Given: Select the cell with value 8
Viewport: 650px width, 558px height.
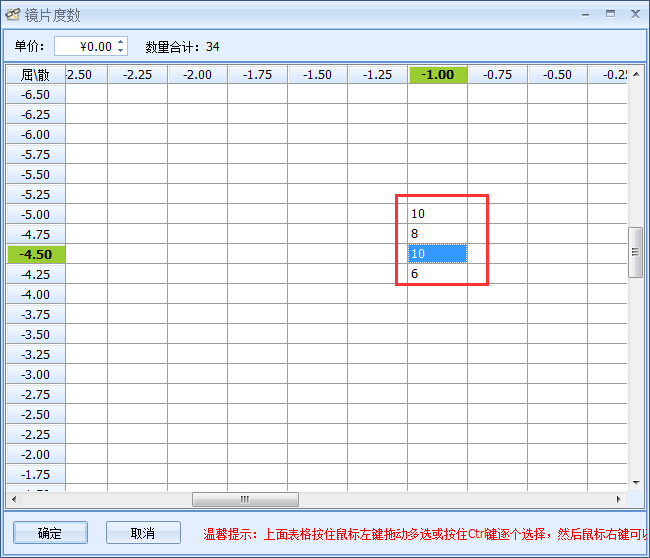Looking at the screenshot, I should (437, 234).
